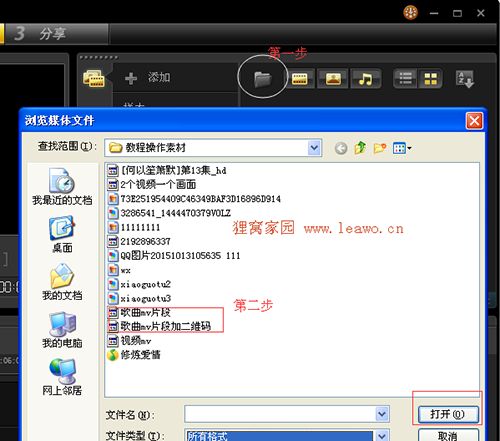500x441 pixels.
Task: Expand the 查找范围 folder dropdown
Action: tap(314, 148)
